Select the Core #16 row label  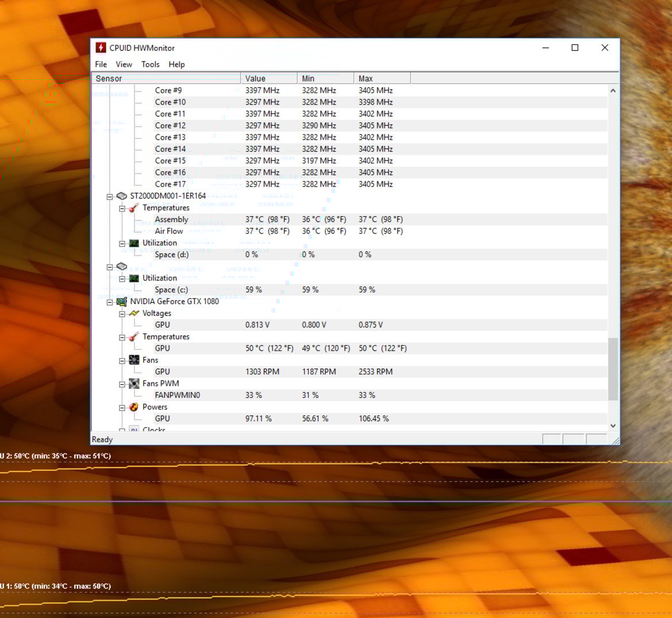(x=171, y=172)
